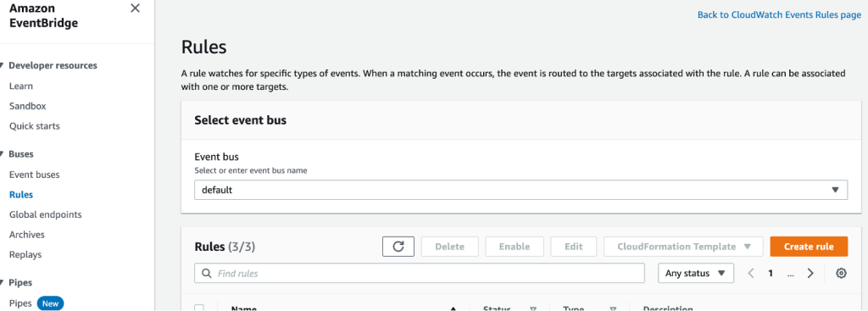Click the search magnifier in Find rules
The image size is (868, 311).
pyautogui.click(x=207, y=274)
